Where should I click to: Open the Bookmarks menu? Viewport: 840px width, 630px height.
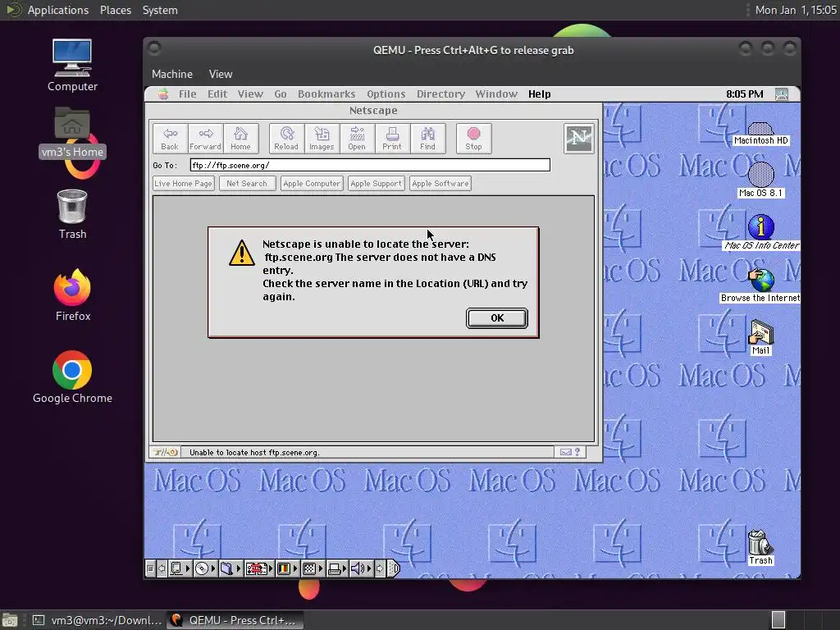(326, 94)
